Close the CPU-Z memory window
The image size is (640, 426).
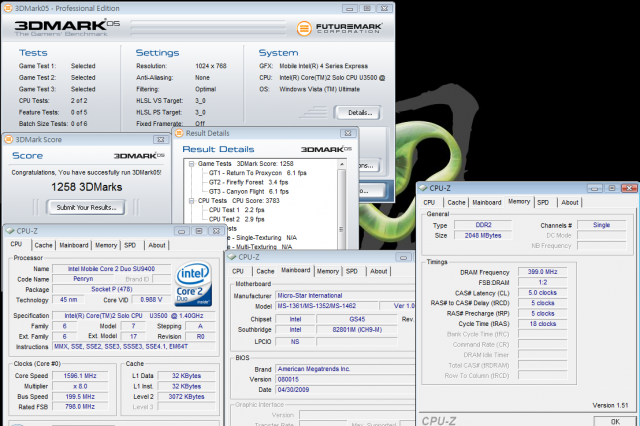click(x=629, y=188)
